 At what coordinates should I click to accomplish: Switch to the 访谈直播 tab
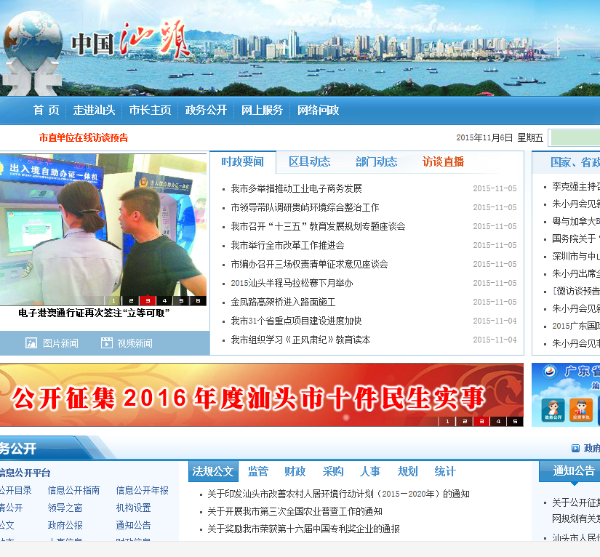coord(443,162)
